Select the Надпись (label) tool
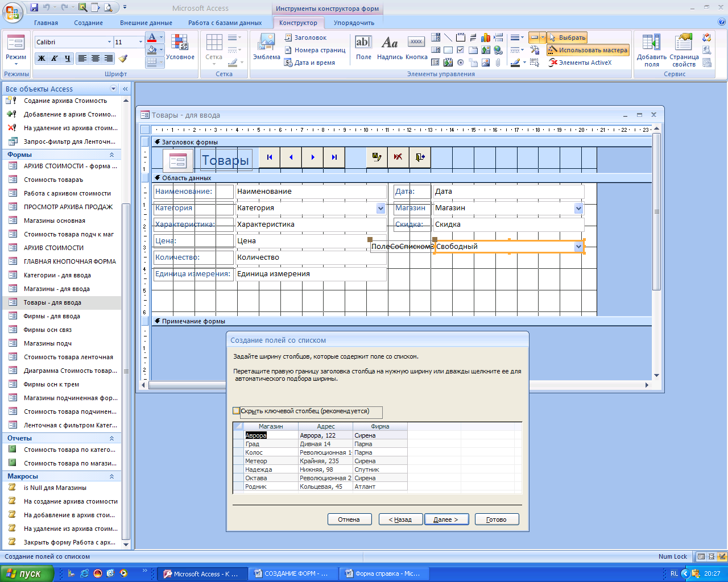 390,47
